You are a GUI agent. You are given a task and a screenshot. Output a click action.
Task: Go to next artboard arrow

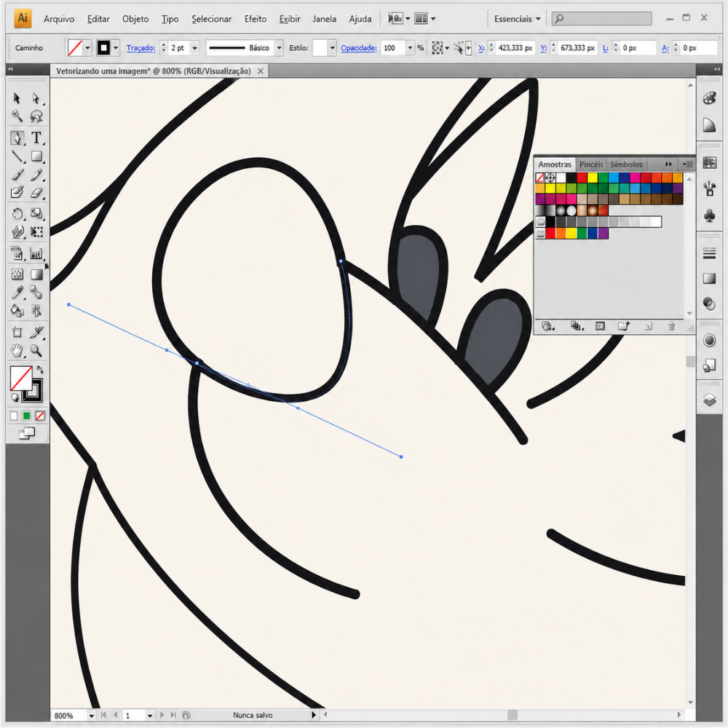tap(162, 716)
